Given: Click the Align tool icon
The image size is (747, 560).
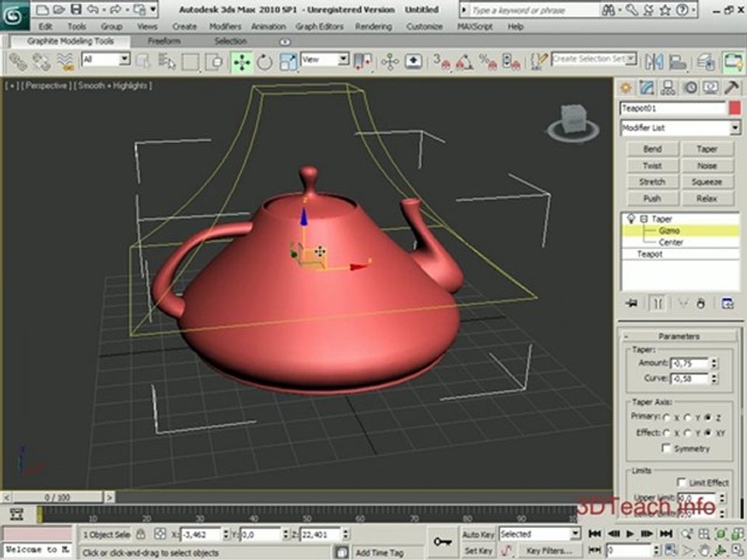Looking at the screenshot, I should point(677,62).
